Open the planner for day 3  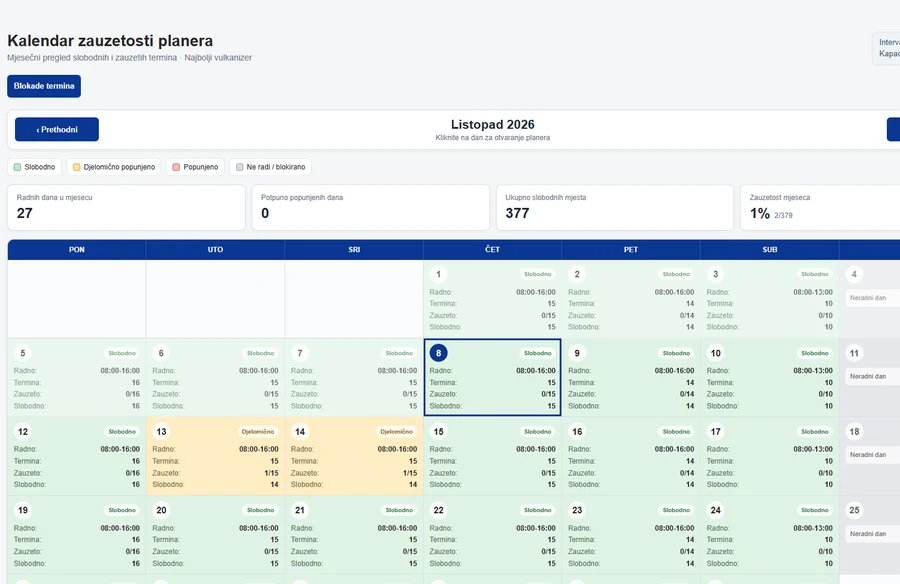click(x=770, y=299)
